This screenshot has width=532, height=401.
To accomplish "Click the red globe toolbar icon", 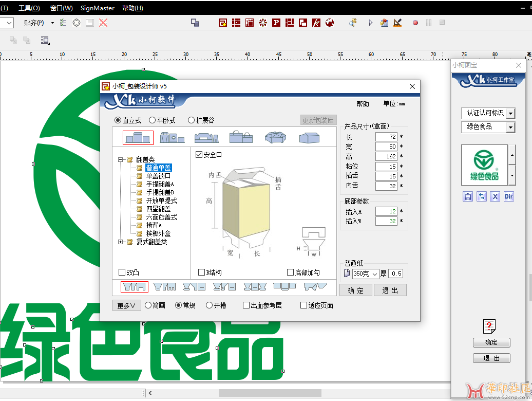I will point(330,23).
